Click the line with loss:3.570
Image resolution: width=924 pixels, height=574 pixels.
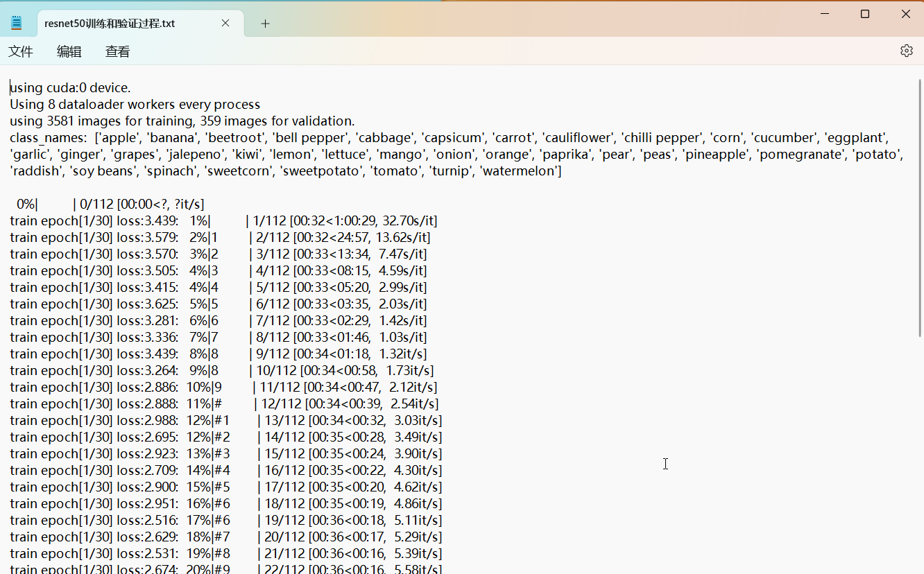click(219, 254)
